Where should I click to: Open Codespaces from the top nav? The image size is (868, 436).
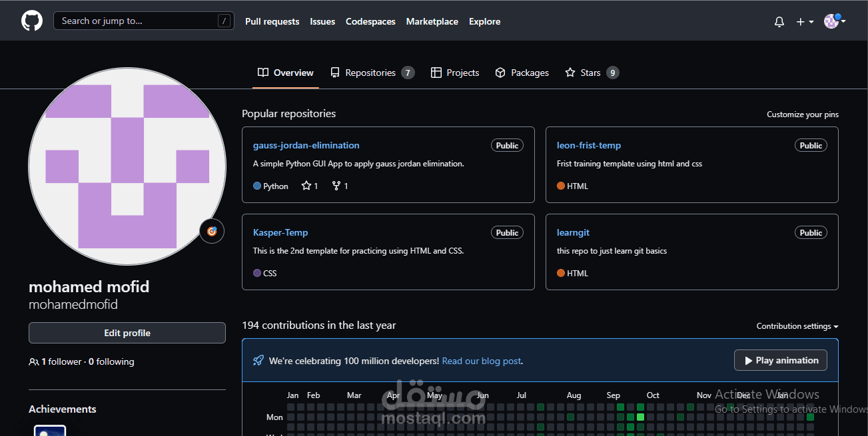click(x=370, y=21)
